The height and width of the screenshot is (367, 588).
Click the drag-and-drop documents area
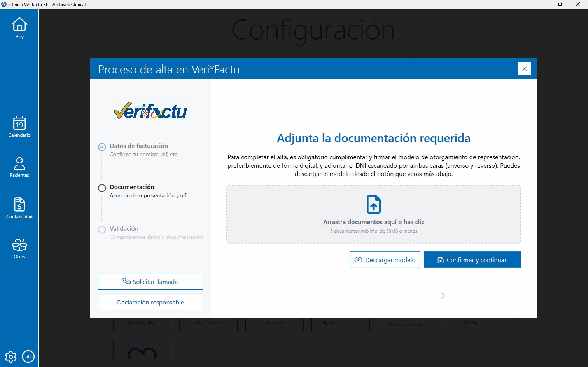click(374, 215)
